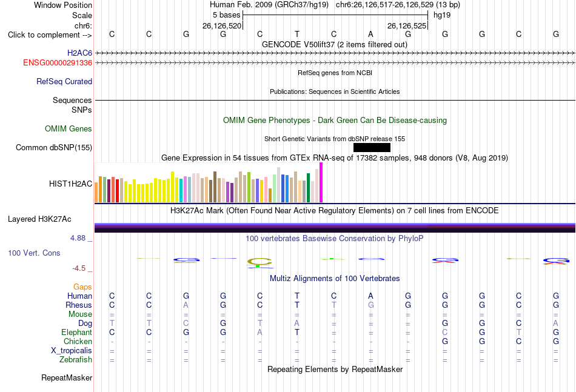The width and height of the screenshot is (576, 392).
Task: Click the X_tropicalis species label
Action: click(x=72, y=351)
